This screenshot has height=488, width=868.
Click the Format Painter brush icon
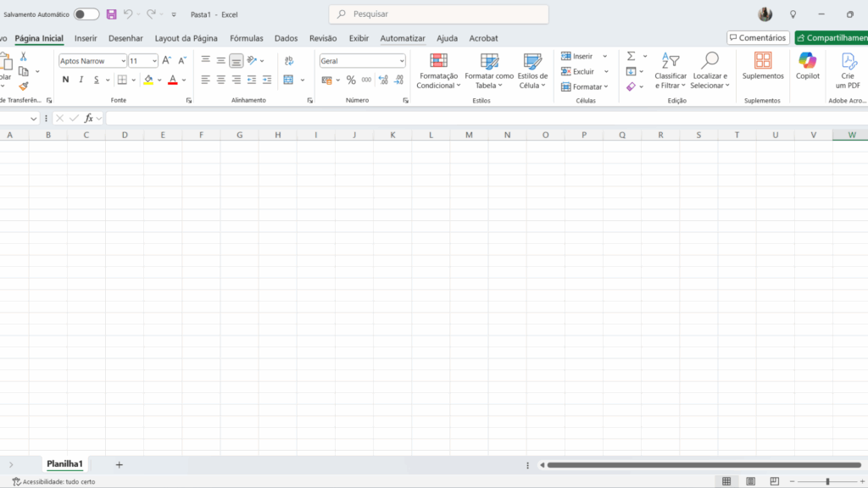click(x=24, y=86)
